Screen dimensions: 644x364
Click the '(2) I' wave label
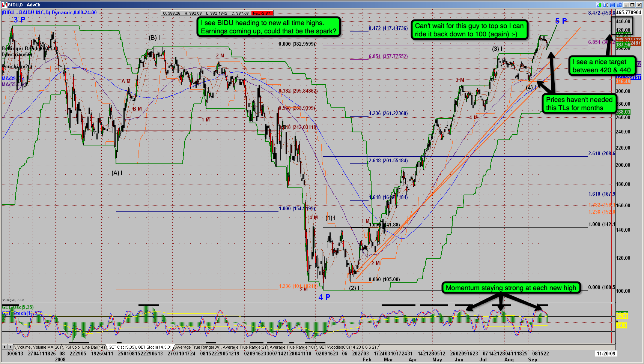354,288
